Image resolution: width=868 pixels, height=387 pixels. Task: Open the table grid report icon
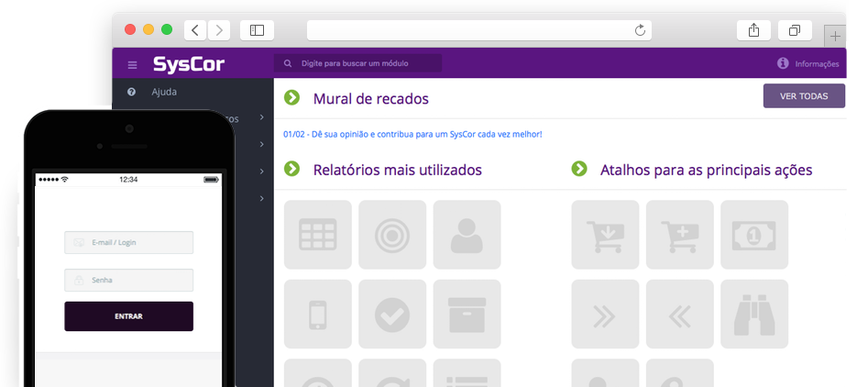[x=318, y=235]
